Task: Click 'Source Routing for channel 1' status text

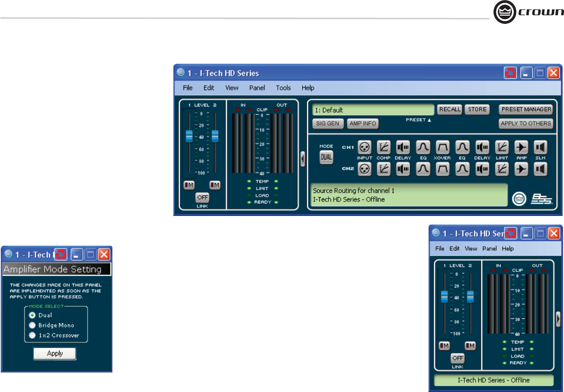Action: pyautogui.click(x=353, y=191)
